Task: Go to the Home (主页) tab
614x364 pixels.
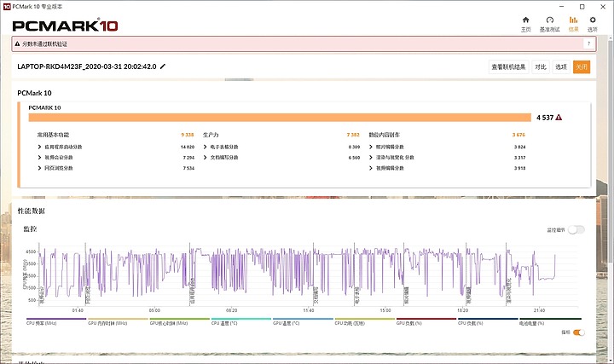Action: [x=525, y=24]
